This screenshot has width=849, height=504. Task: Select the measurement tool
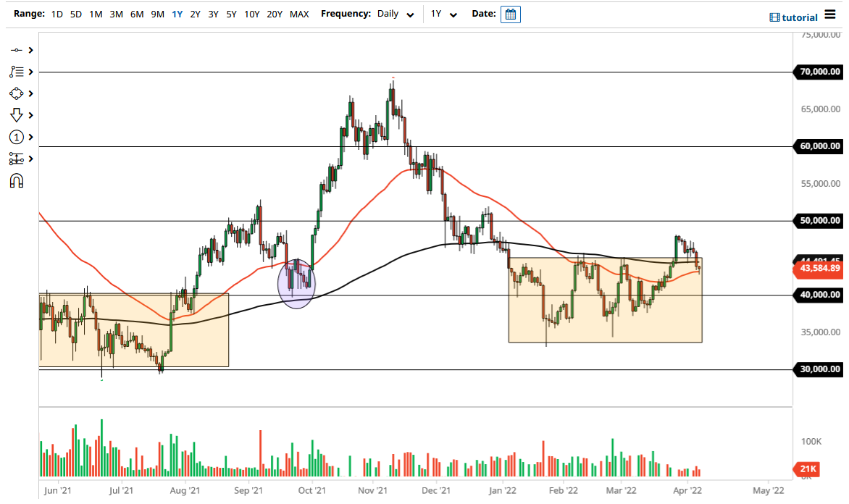(16, 159)
